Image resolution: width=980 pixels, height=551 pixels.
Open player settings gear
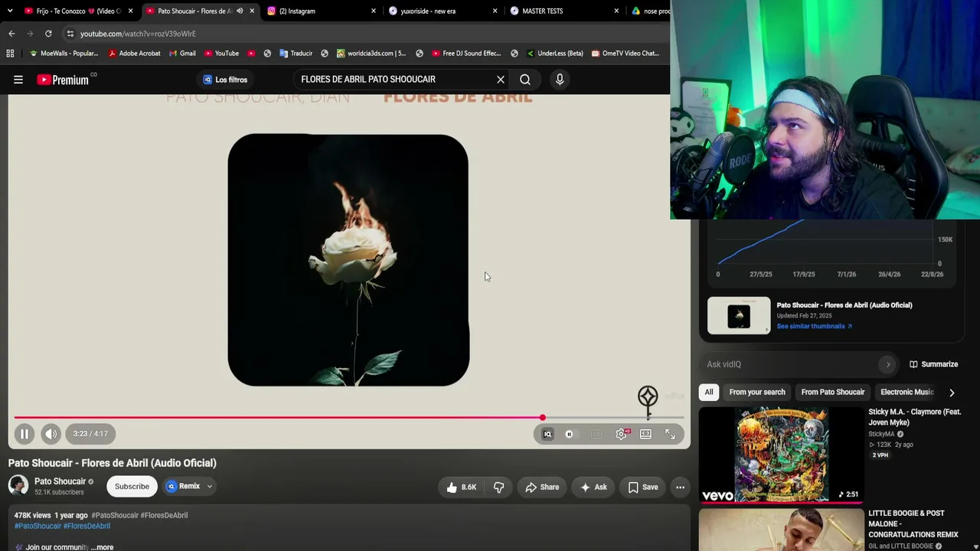pyautogui.click(x=622, y=434)
